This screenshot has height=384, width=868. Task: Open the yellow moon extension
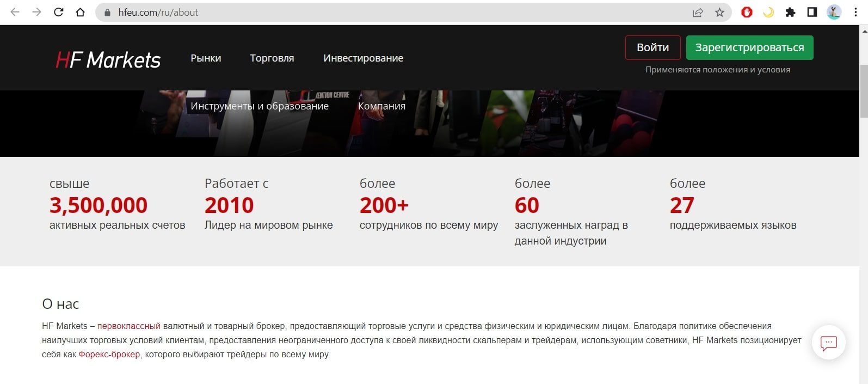(768, 12)
